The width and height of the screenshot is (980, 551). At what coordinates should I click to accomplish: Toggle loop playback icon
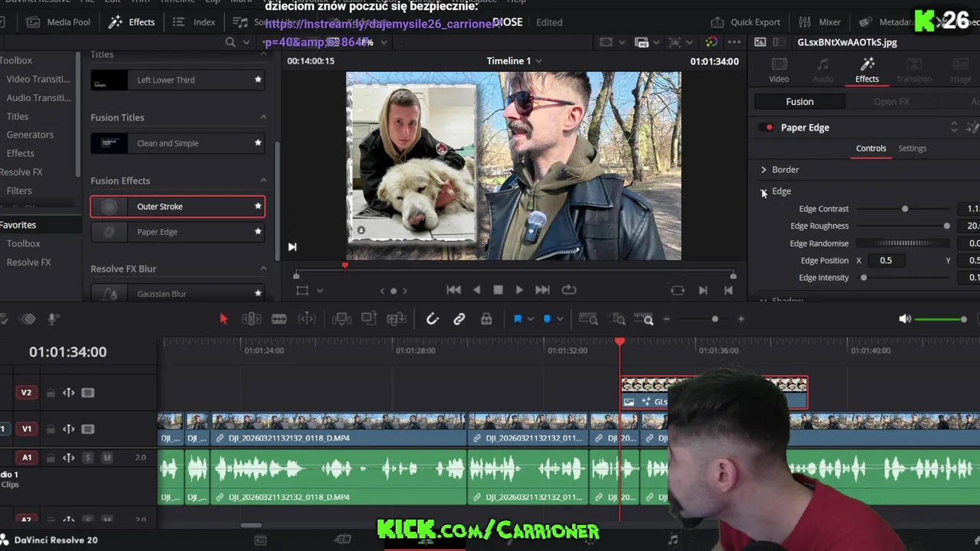click(569, 290)
